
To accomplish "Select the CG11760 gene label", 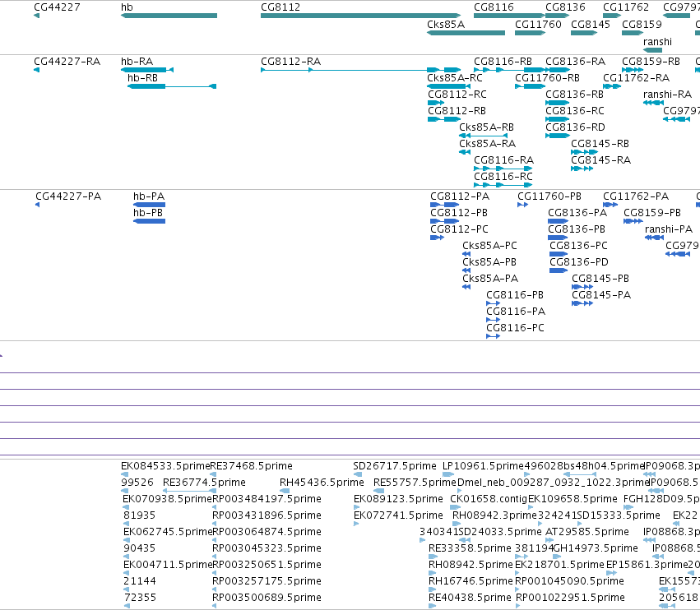I will pyautogui.click(x=538, y=25).
